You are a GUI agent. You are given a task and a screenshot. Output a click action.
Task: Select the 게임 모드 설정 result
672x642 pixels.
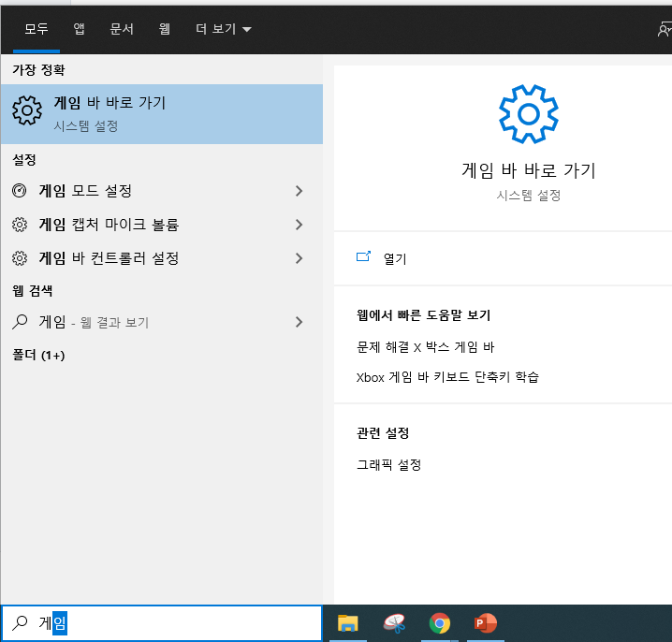point(162,191)
